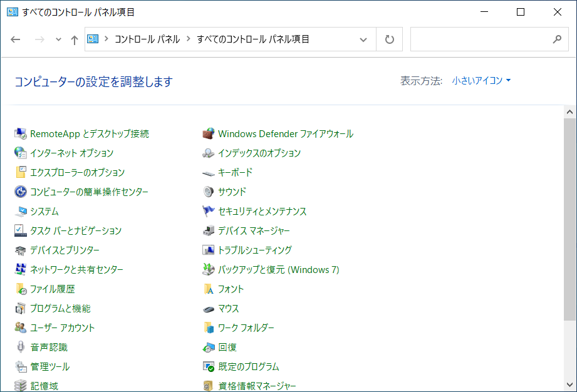Click the RemoteApp and desktop connection icon
The width and height of the screenshot is (577, 392).
pyautogui.click(x=21, y=133)
